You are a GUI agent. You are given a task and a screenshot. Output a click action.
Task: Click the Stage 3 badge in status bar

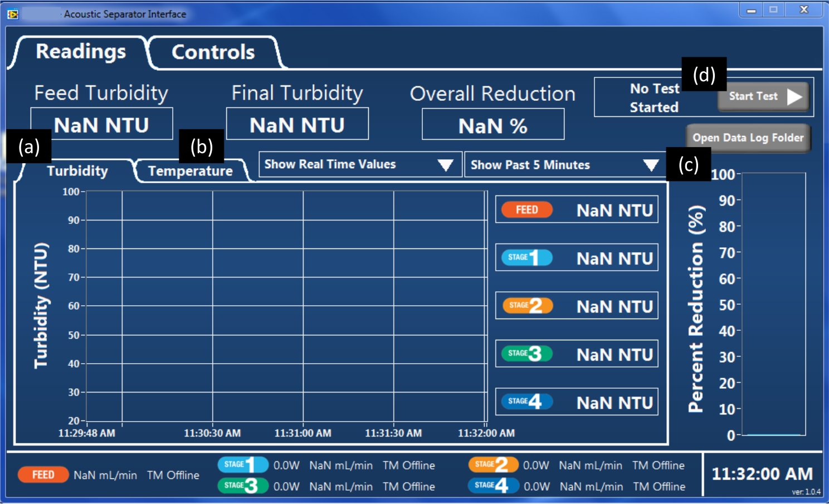[242, 486]
